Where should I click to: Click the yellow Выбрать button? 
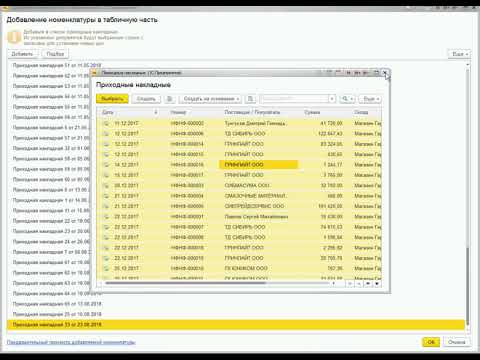(112, 99)
